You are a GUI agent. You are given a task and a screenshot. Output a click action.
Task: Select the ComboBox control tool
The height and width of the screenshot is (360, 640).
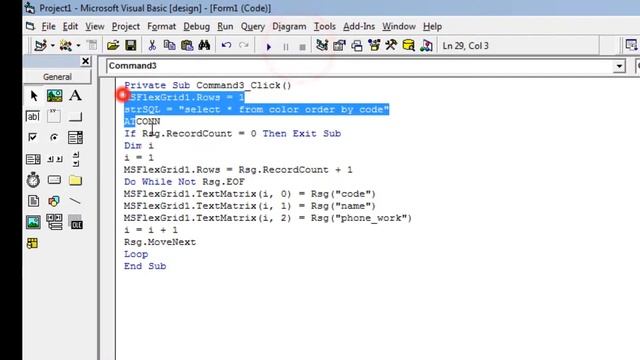click(75, 138)
